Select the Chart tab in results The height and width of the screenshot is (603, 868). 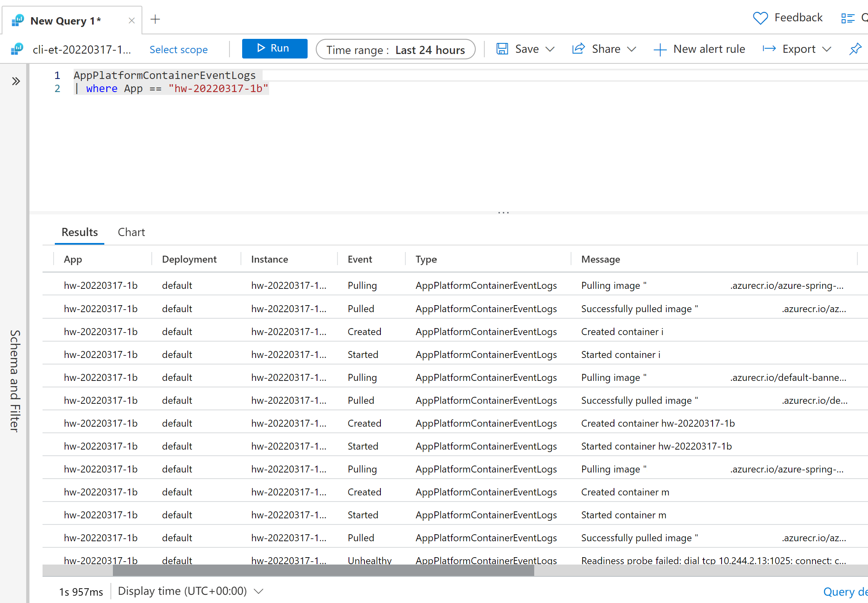pos(131,232)
